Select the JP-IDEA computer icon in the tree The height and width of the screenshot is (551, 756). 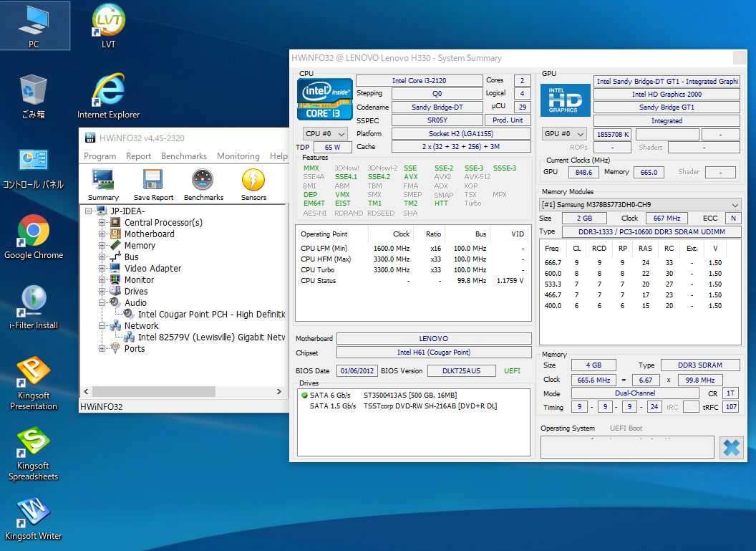tap(101, 211)
